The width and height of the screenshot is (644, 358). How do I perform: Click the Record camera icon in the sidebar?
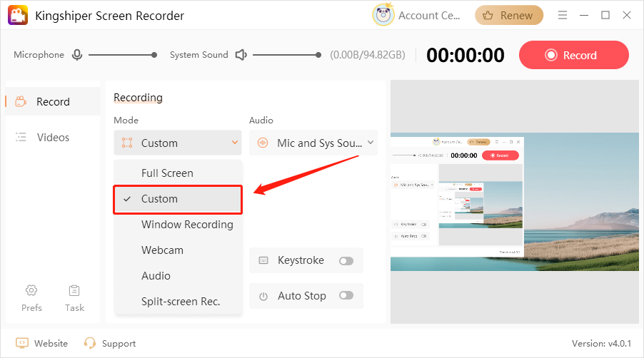pyautogui.click(x=21, y=101)
